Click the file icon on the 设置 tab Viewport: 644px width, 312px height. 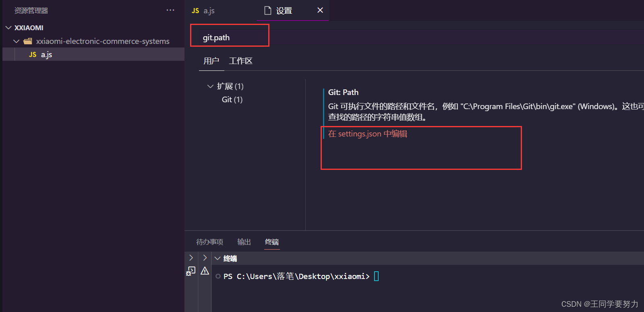pos(267,10)
